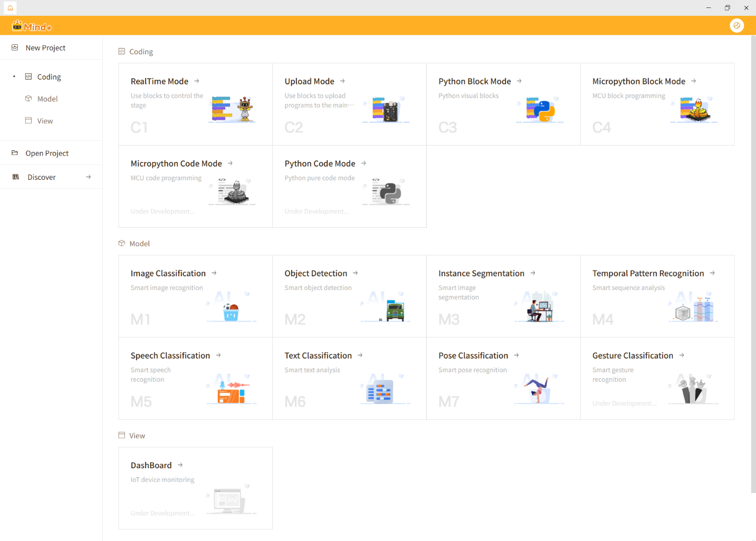Image resolution: width=756 pixels, height=541 pixels.
Task: Click the Gesture Classification hands illustration
Action: pyautogui.click(x=692, y=390)
